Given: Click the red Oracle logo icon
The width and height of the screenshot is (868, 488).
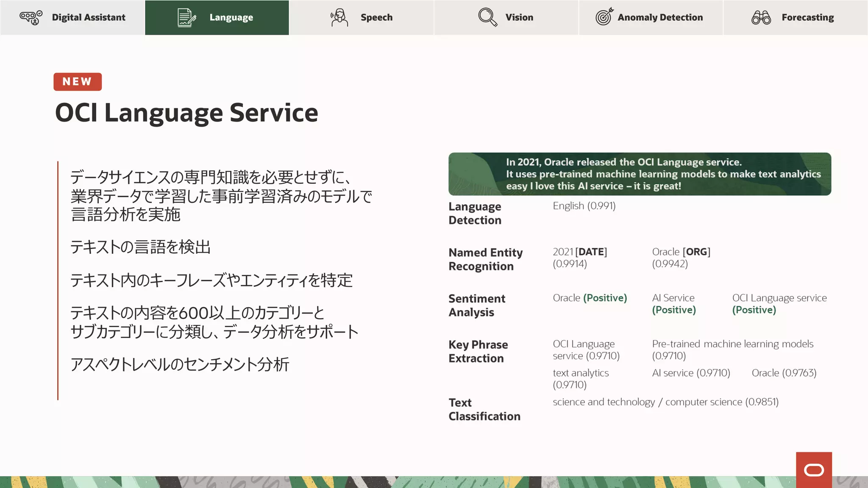Looking at the screenshot, I should click(x=814, y=470).
